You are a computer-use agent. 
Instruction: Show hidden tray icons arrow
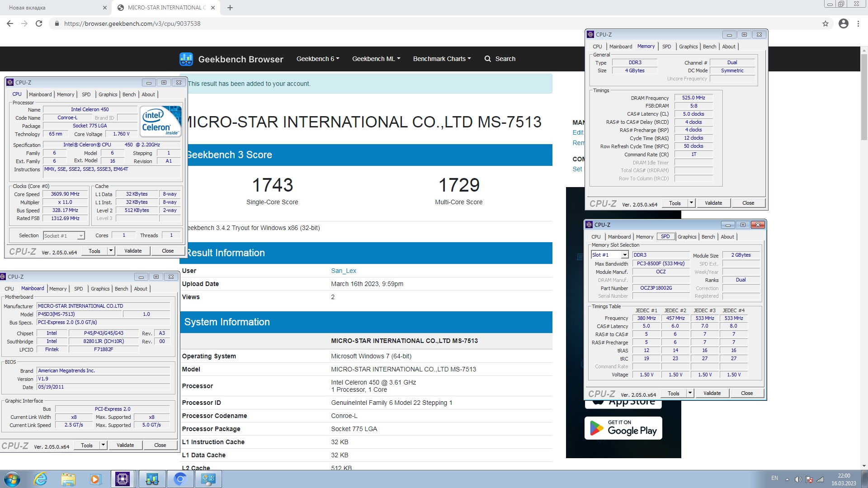(787, 479)
